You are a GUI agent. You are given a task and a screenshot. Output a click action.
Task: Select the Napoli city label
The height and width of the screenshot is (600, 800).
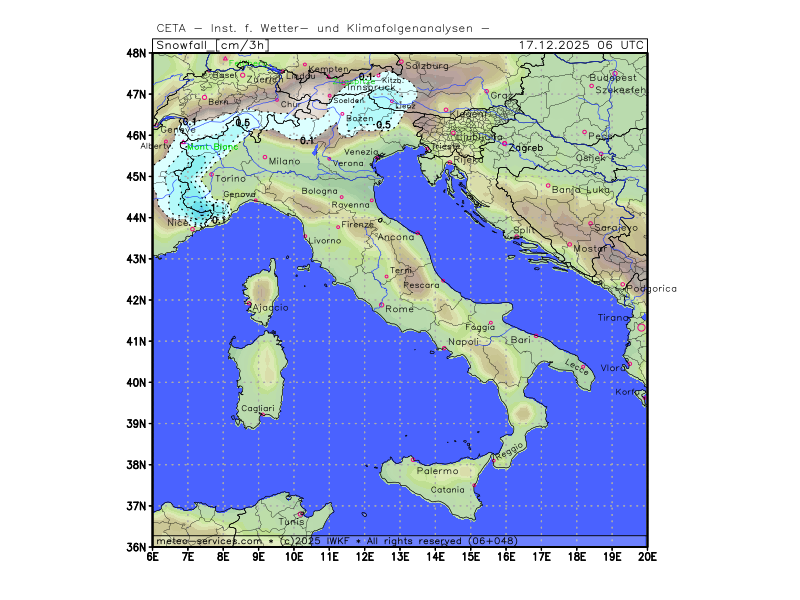click(x=463, y=342)
